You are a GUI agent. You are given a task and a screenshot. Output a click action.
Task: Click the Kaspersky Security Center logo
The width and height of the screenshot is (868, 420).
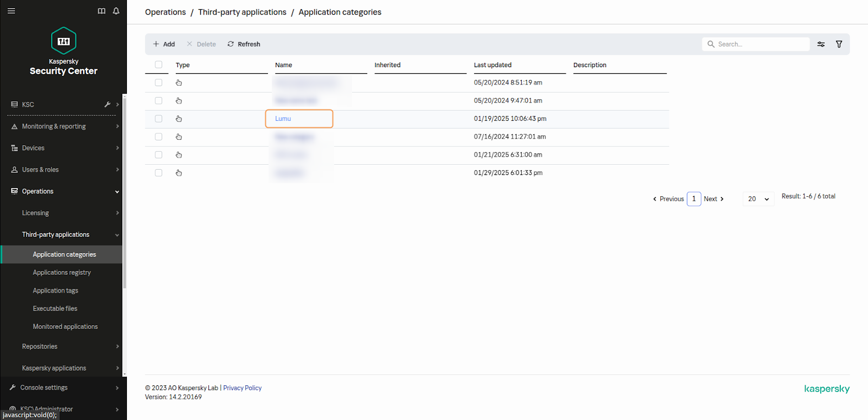[63, 51]
